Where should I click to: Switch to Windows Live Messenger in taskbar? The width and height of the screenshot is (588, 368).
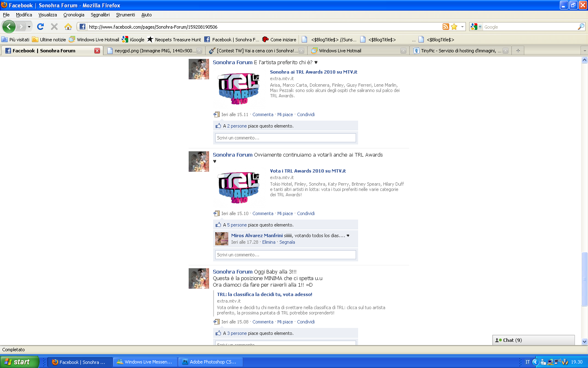pyautogui.click(x=145, y=362)
